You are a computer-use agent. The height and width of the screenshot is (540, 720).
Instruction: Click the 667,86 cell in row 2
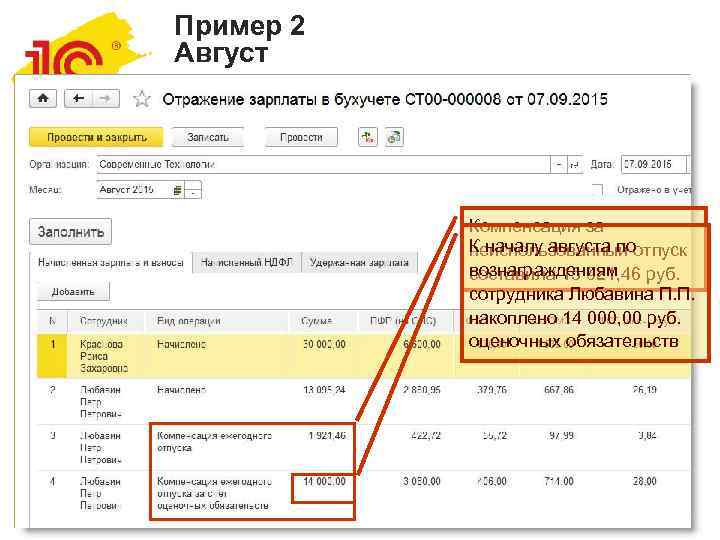(x=559, y=390)
